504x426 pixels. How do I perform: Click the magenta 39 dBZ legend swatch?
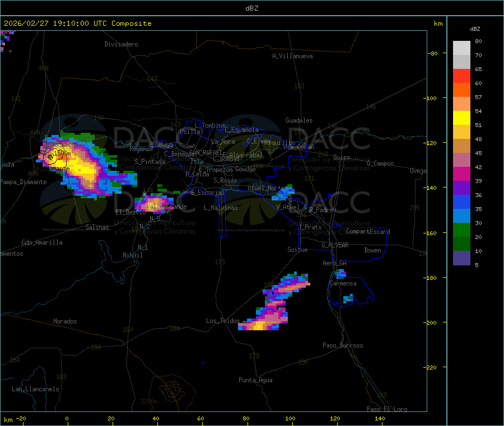click(461, 174)
